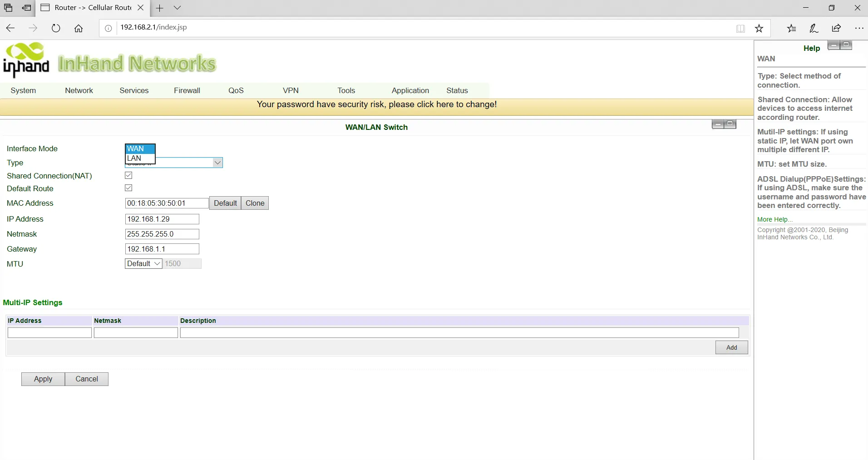
Task: Click the Apply button
Action: click(x=43, y=379)
